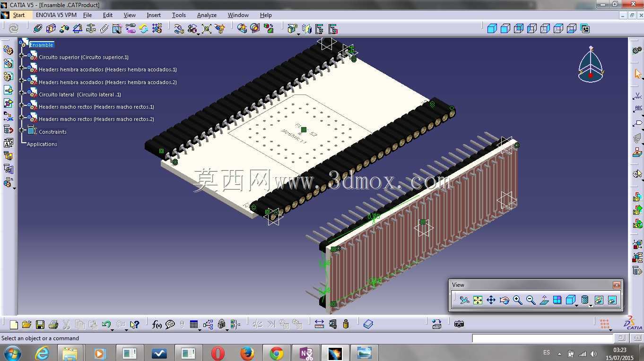Select the Ensamble root node in tree
The width and height of the screenshot is (644, 361).
point(42,45)
